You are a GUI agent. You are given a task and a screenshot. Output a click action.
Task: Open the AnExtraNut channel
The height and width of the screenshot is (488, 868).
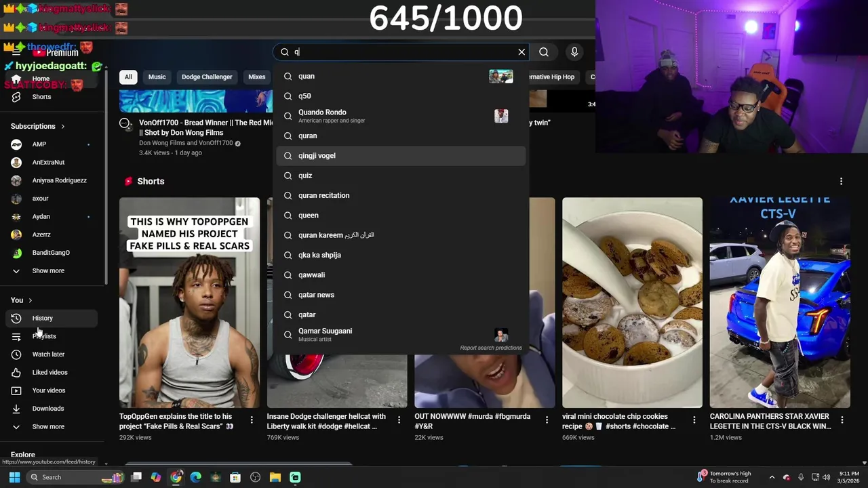(x=52, y=163)
